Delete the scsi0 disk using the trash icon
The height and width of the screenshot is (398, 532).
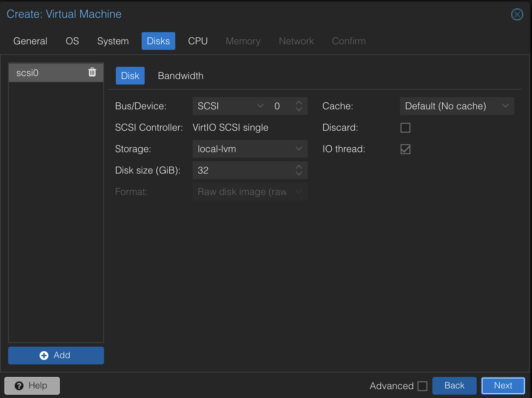(92, 72)
